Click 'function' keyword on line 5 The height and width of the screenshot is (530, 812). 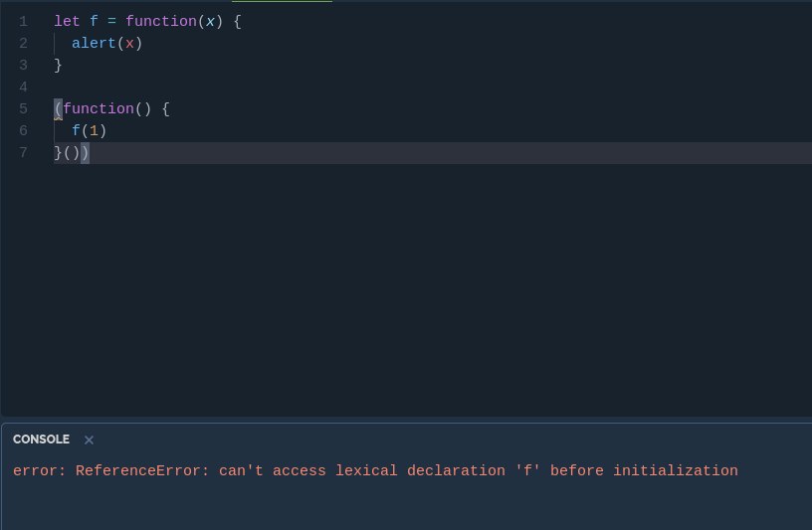point(99,109)
